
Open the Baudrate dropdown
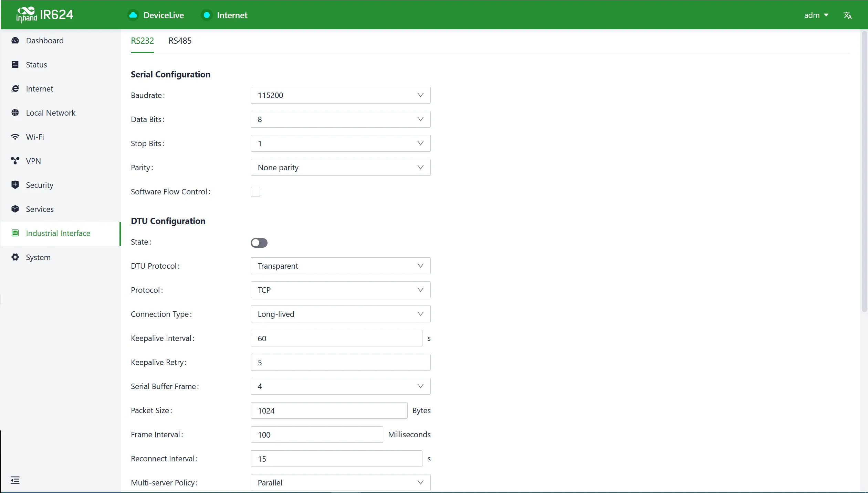pos(341,95)
